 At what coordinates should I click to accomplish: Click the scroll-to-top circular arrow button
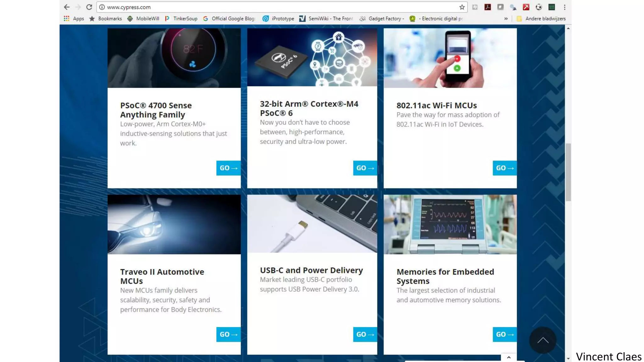[542, 340]
